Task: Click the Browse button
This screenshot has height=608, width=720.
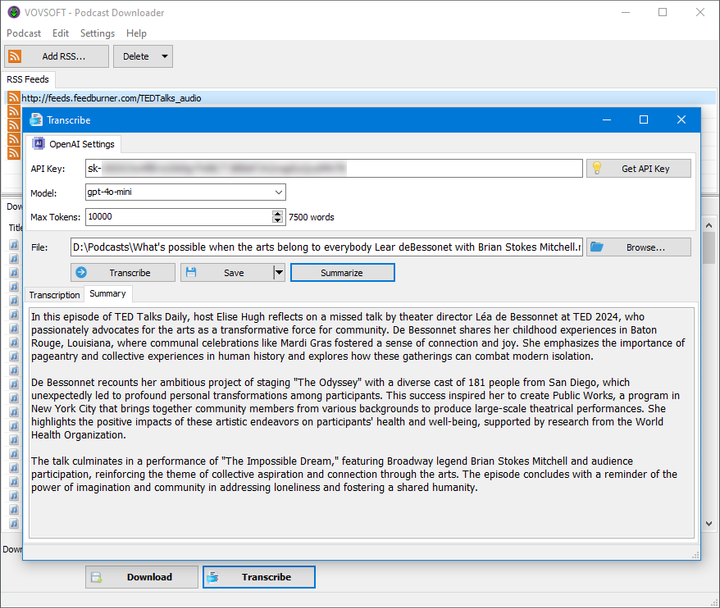Action: click(639, 247)
